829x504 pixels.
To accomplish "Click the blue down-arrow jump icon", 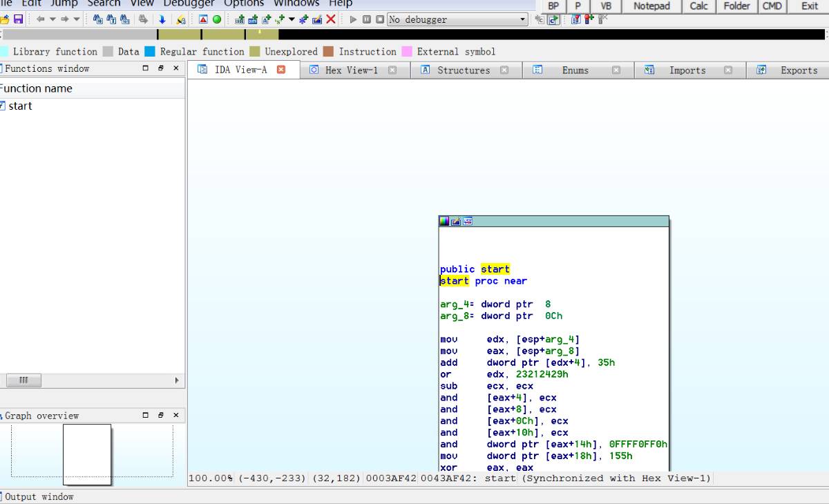I will coord(162,19).
